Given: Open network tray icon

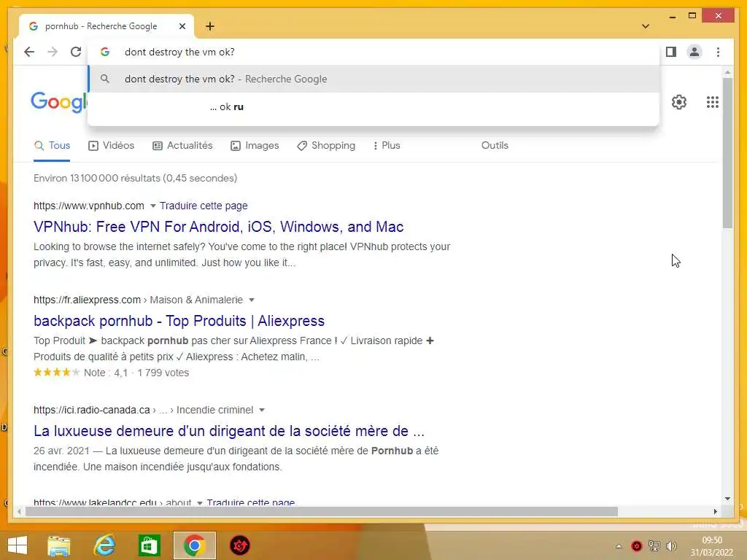Looking at the screenshot, I should click(x=654, y=546).
